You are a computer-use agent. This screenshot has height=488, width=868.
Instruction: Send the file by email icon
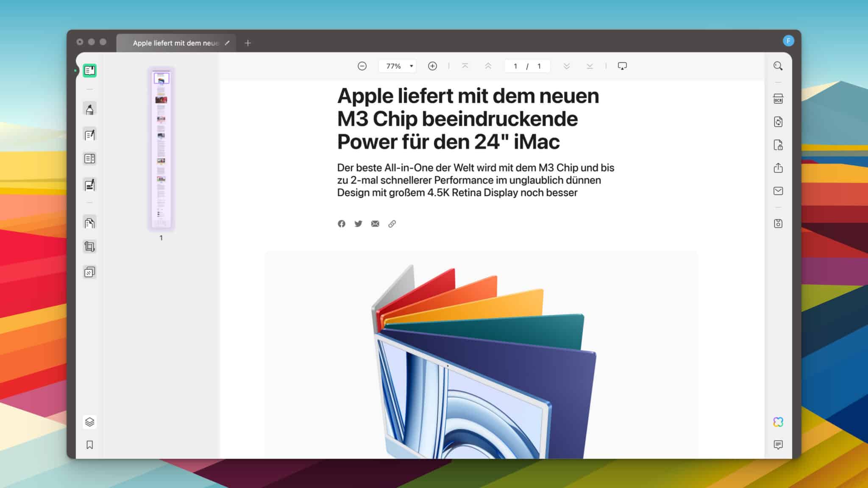click(778, 191)
